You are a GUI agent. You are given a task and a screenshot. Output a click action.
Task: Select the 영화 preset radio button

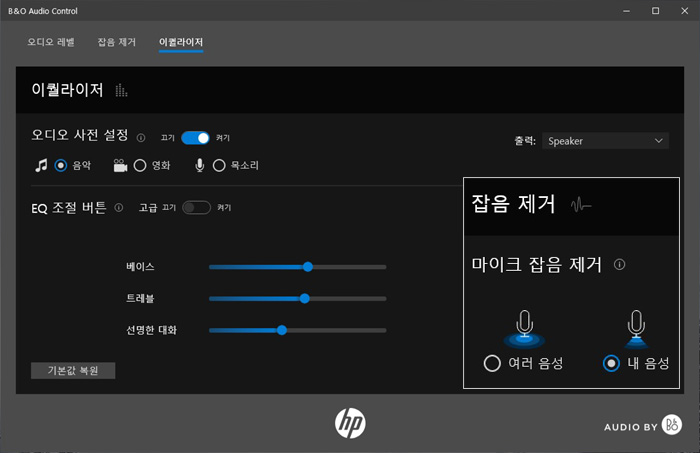(x=140, y=166)
